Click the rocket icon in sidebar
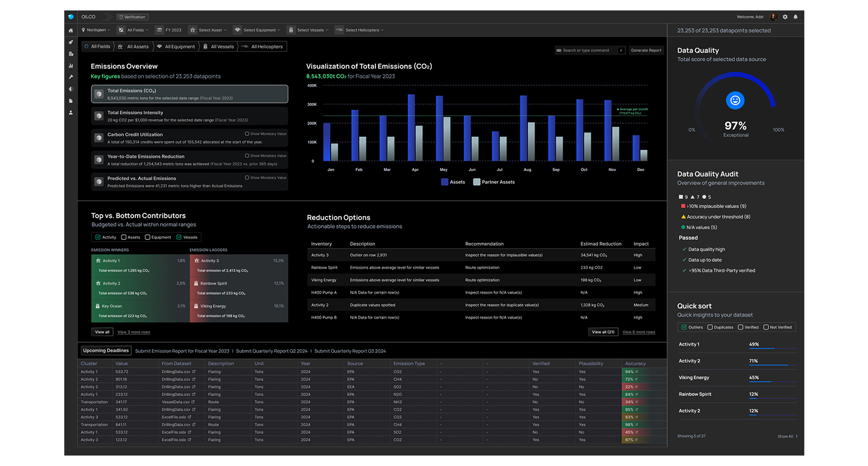The width and height of the screenshot is (868, 466). 71,42
